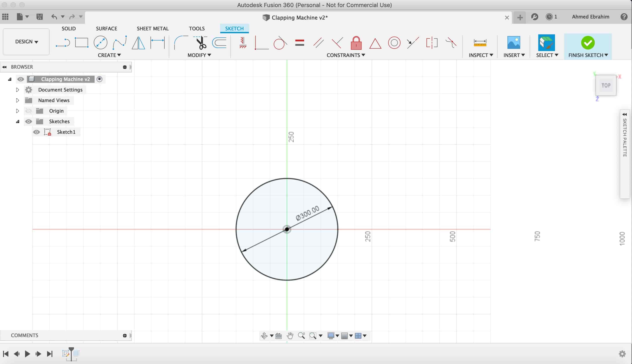Apply the Symmetry constraint
Image resolution: width=632 pixels, height=364 pixels.
point(432,42)
